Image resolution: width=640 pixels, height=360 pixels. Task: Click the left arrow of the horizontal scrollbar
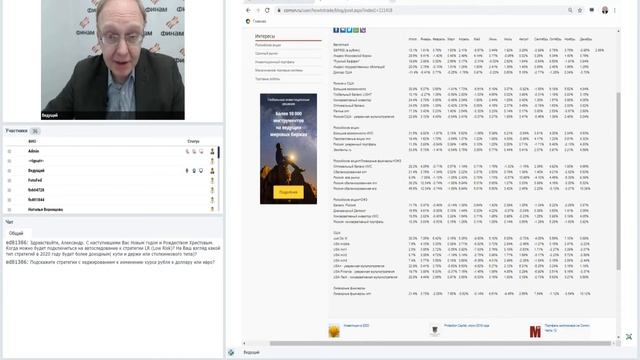[244, 343]
